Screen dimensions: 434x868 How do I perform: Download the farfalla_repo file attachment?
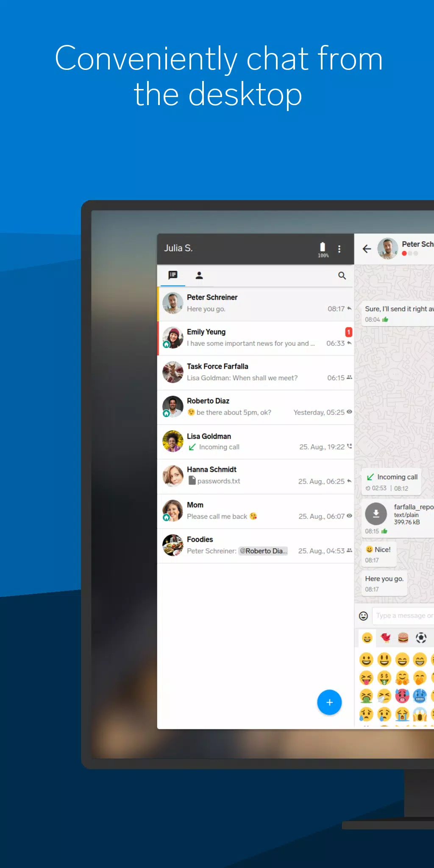click(376, 514)
